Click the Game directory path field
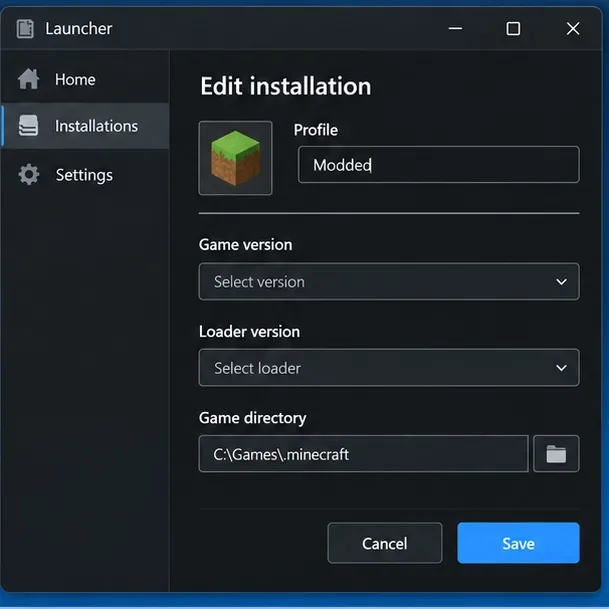This screenshot has height=609, width=609. (364, 454)
